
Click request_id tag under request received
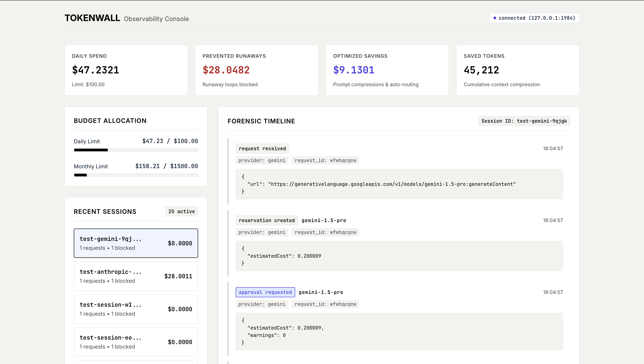[325, 161]
